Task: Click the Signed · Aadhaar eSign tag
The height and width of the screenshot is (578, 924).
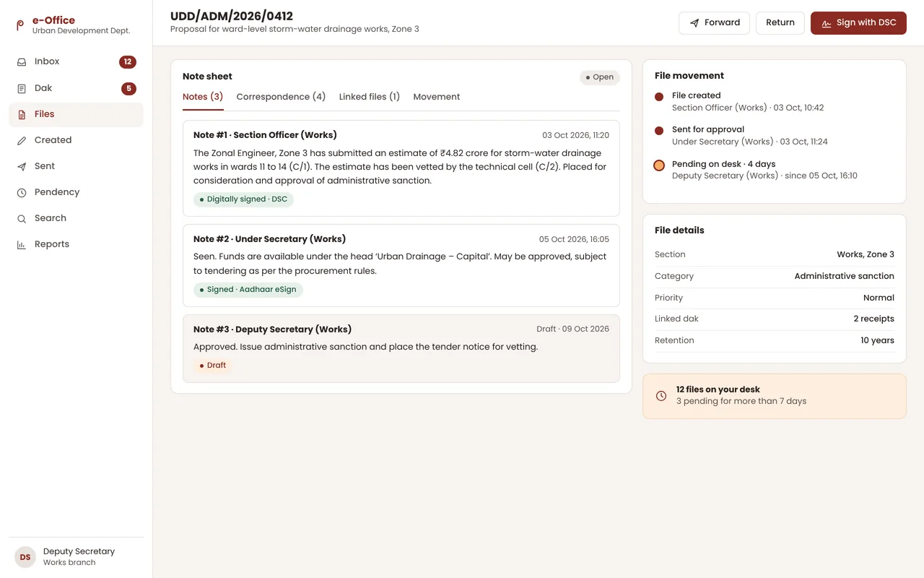Action: pyautogui.click(x=248, y=290)
